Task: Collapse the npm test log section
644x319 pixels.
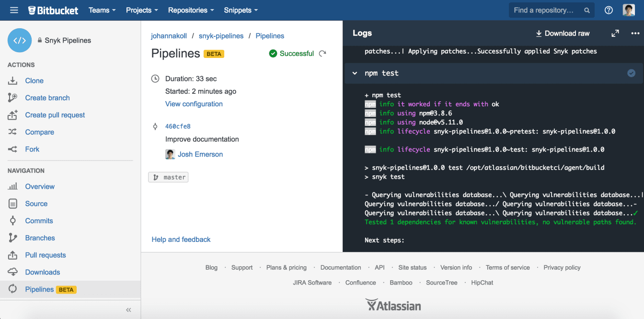Action: point(355,73)
